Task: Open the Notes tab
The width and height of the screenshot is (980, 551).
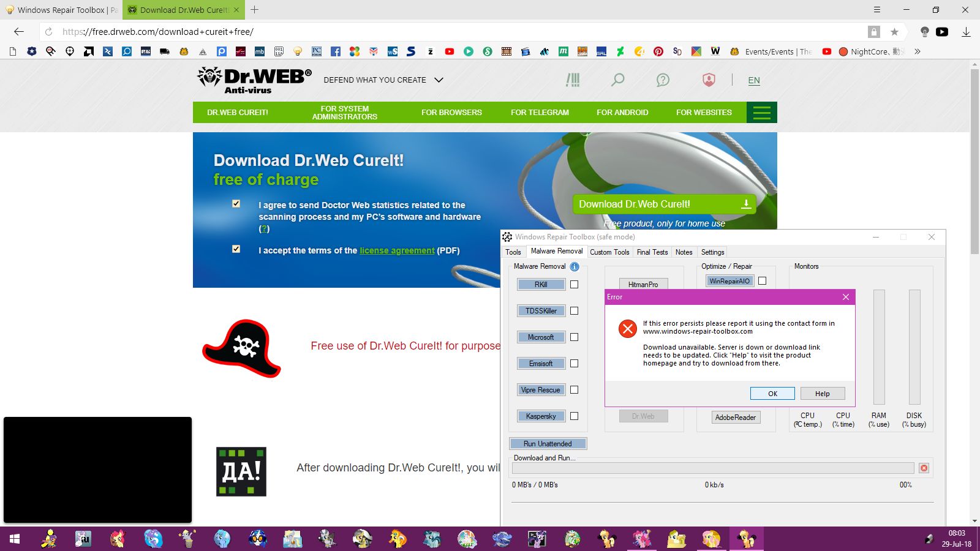Action: tap(684, 252)
